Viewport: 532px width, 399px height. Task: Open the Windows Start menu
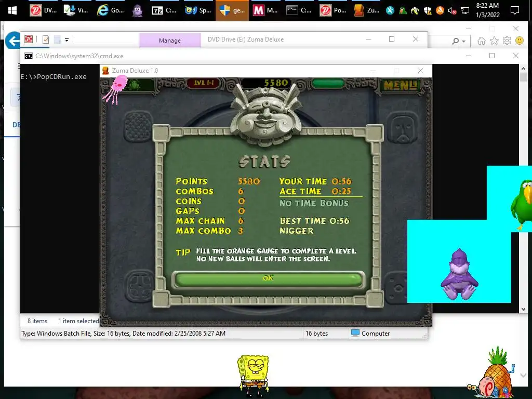(x=12, y=10)
